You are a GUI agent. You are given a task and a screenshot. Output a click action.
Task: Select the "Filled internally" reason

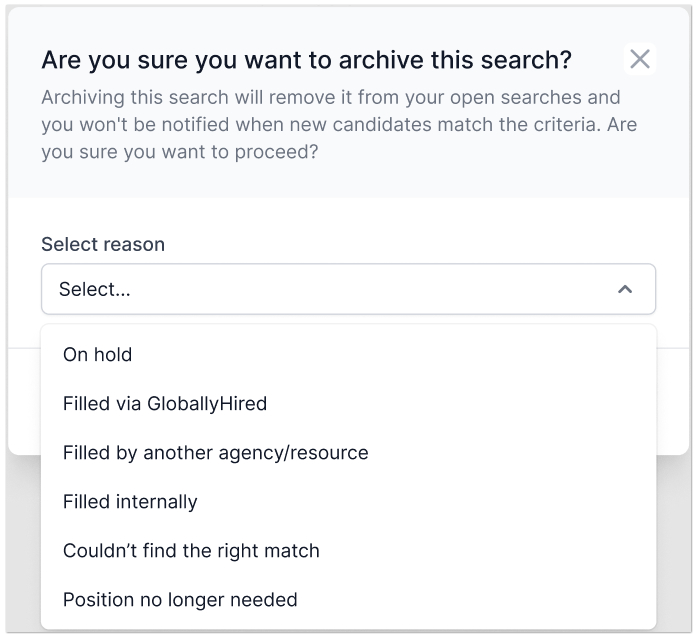130,502
